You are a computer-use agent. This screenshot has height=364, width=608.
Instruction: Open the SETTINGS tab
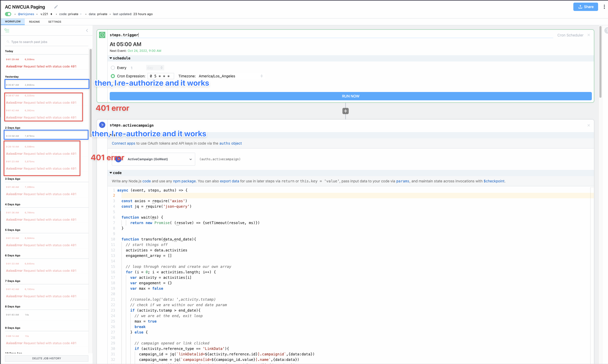(x=54, y=22)
